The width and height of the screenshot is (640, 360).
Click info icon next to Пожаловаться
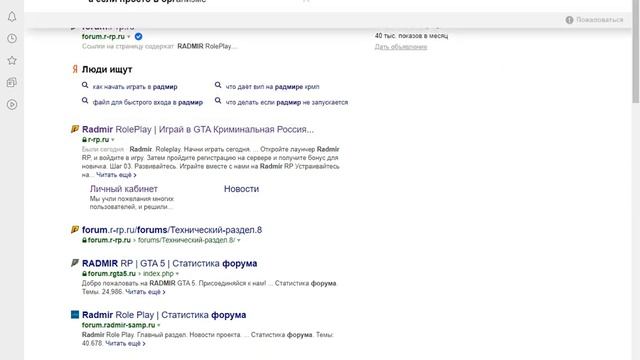(x=569, y=20)
